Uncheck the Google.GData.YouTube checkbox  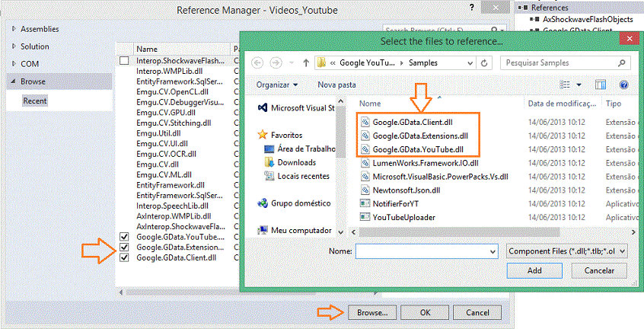click(124, 237)
